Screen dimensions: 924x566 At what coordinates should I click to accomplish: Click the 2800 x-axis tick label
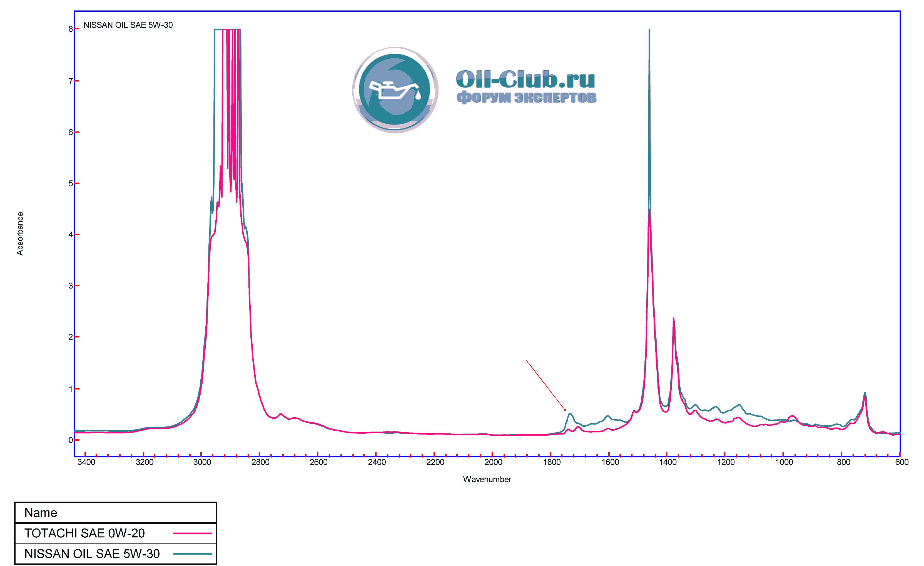point(260,462)
